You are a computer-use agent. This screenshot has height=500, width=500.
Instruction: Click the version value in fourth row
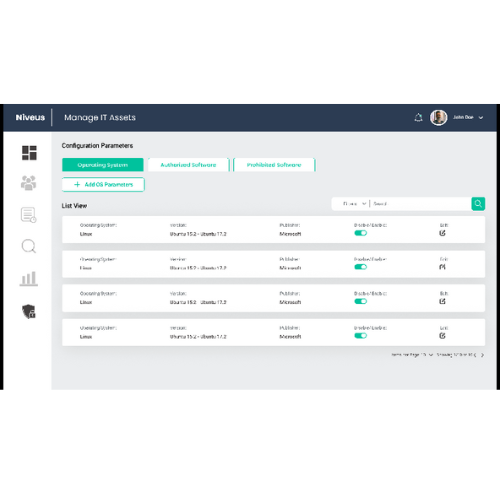tap(198, 337)
